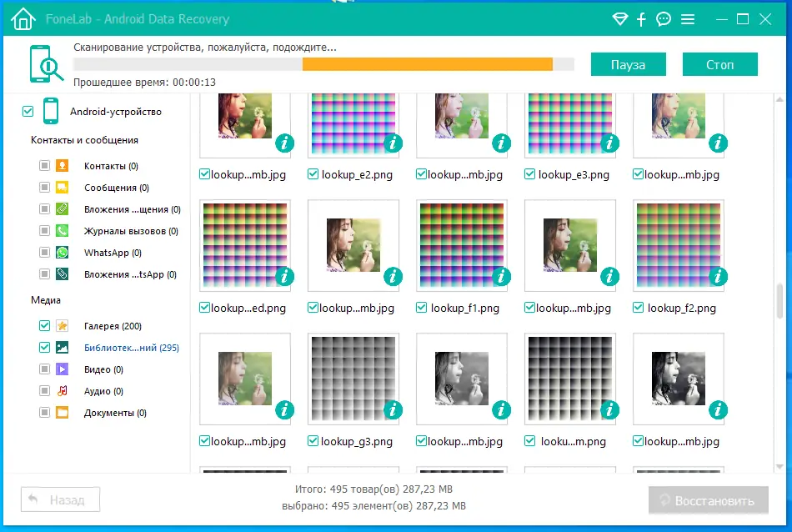
Task: Show info for lookup_f2.png thumbnail
Action: coord(718,277)
